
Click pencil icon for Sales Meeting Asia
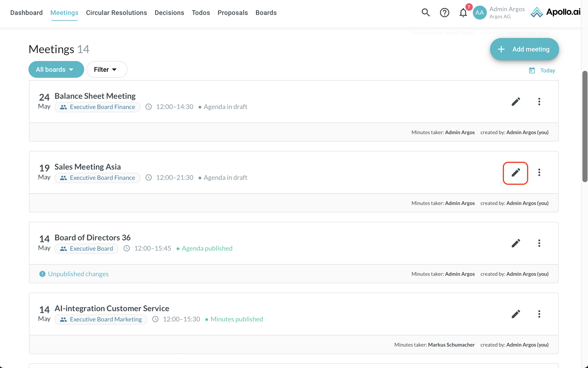tap(515, 173)
